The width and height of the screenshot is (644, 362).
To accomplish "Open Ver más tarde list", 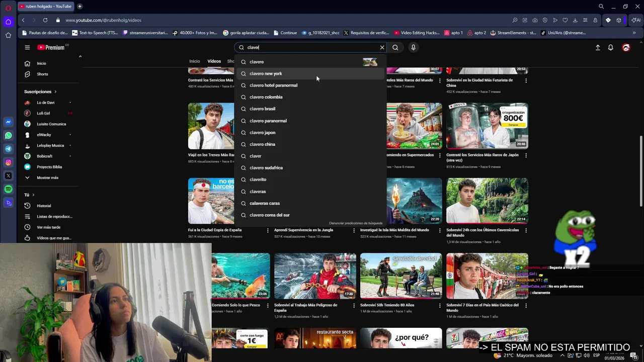I will coord(48,227).
